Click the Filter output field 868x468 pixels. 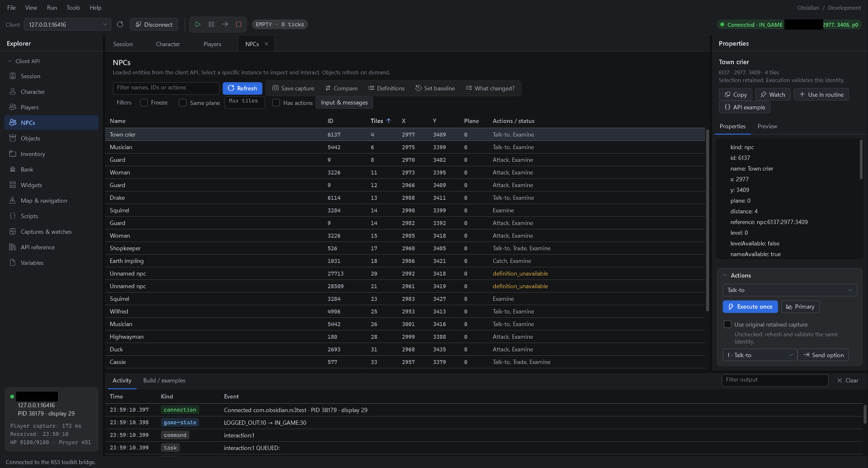pyautogui.click(x=775, y=380)
